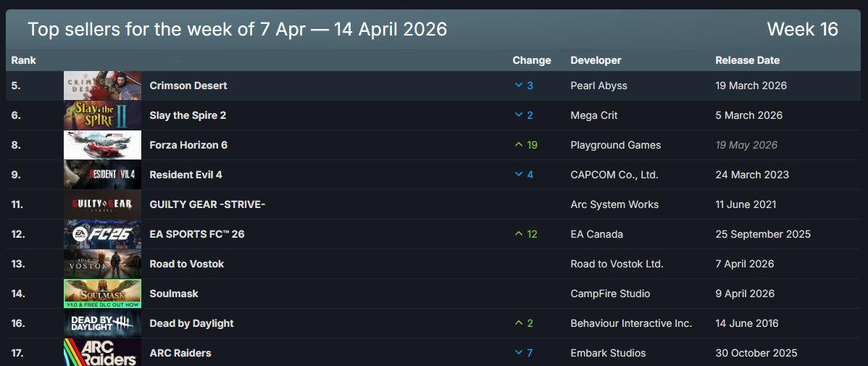Click the Release Date column header
Image resolution: width=868 pixels, height=366 pixels.
pos(747,60)
